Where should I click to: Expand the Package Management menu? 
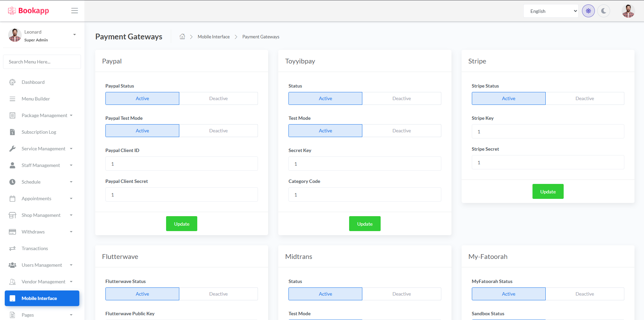pos(44,115)
